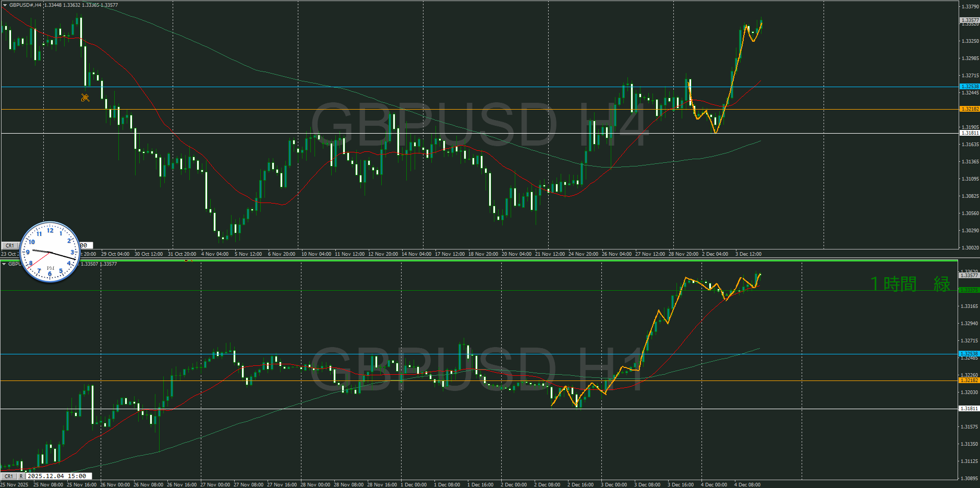
Task: Click the gray 1.33577 current price tag on H4
Action: [x=970, y=20]
